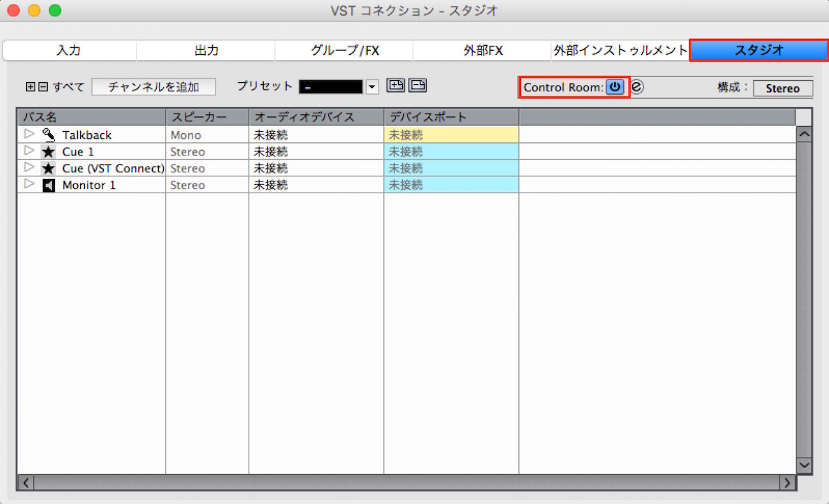Click the Mono speaker cell for Talkback

[x=207, y=135]
